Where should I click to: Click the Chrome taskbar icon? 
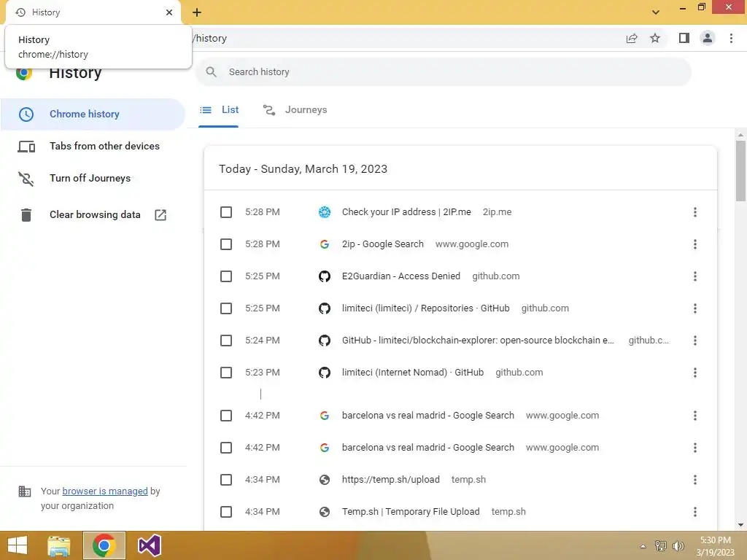pos(104,545)
